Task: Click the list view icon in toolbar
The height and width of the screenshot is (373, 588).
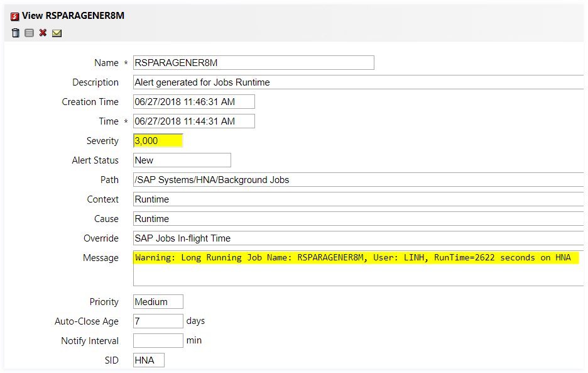Action: click(x=30, y=33)
